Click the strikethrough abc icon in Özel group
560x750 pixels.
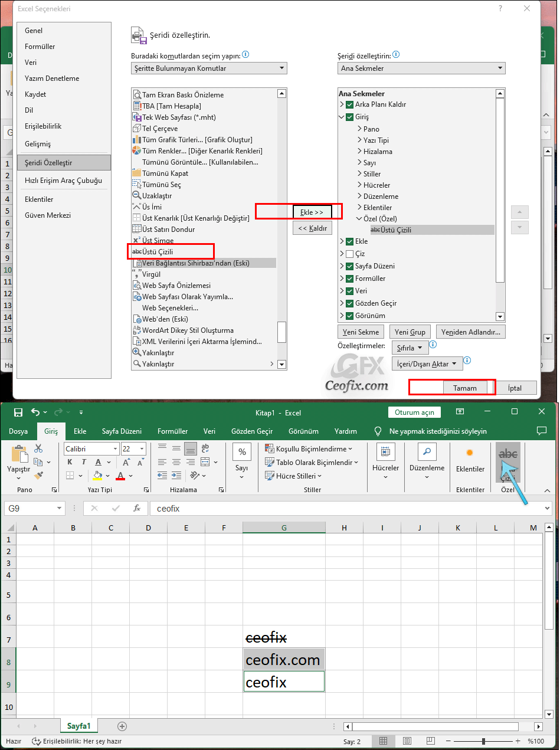pyautogui.click(x=508, y=454)
